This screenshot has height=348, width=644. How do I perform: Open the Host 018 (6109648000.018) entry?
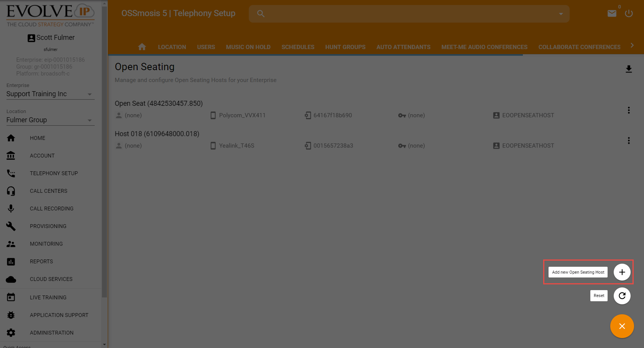[x=157, y=134]
